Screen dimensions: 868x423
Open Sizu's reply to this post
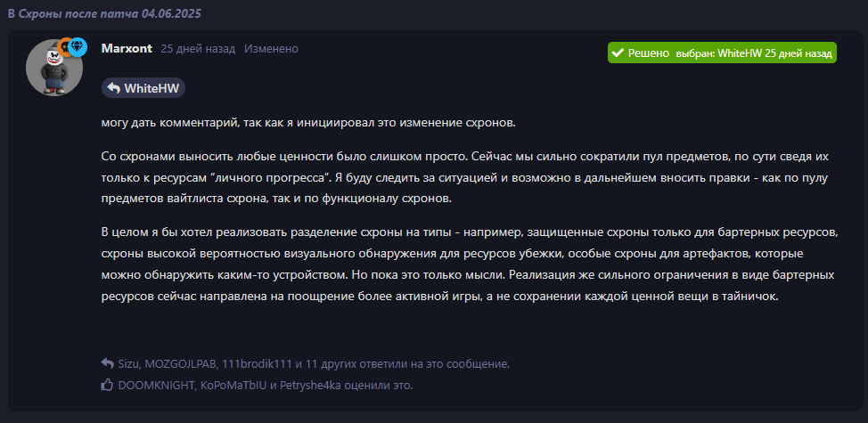point(131,364)
